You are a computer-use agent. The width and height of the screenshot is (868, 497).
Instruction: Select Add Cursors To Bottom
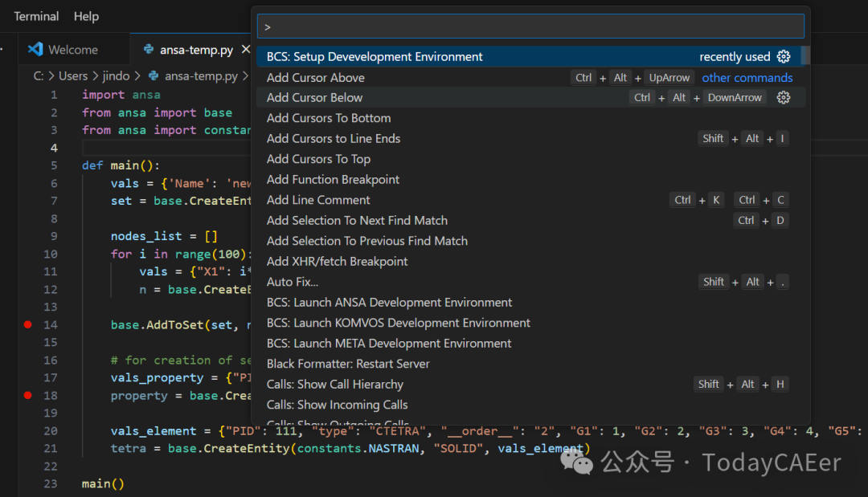click(529, 118)
